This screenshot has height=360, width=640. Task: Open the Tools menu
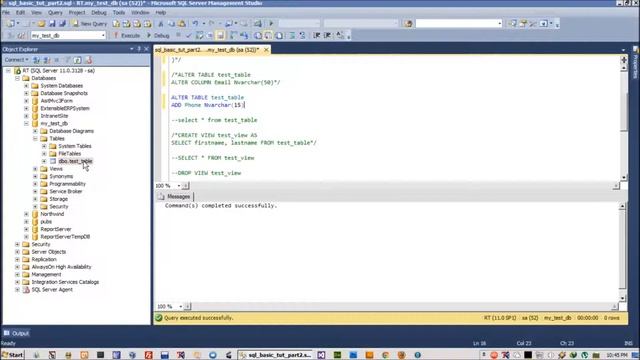click(119, 13)
